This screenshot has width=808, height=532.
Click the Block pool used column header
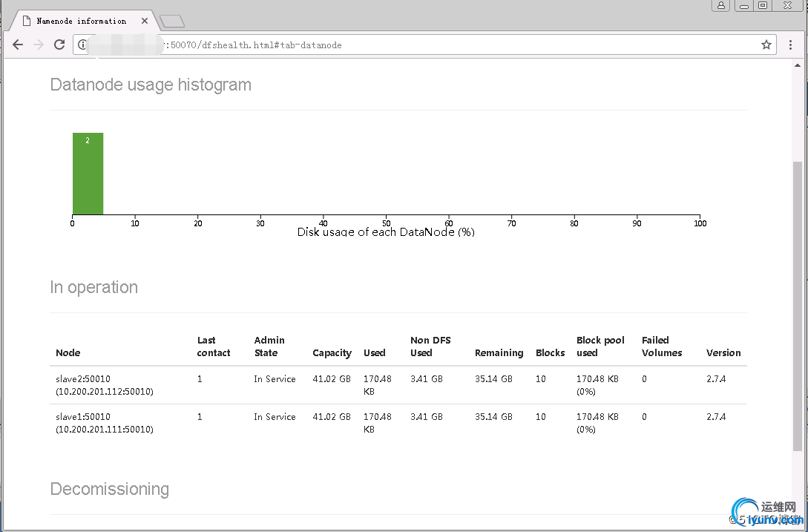click(x=600, y=347)
